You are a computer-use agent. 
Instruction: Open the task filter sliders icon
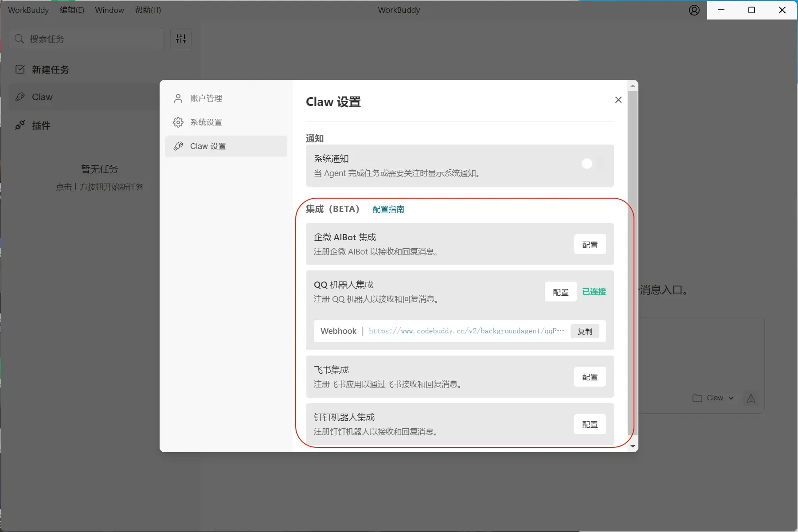pos(181,39)
